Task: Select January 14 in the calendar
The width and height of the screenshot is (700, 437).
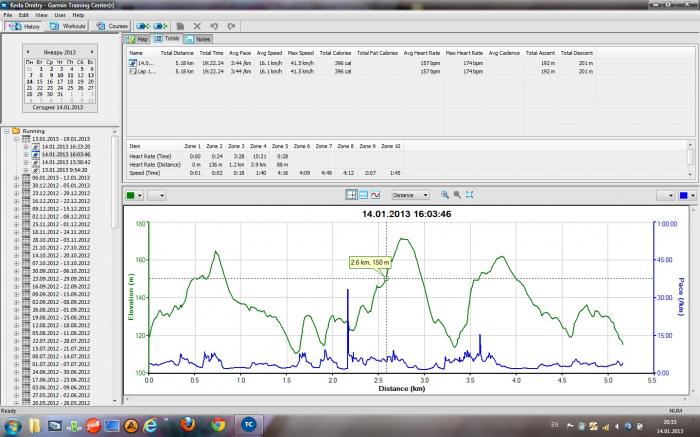Action: [29, 82]
